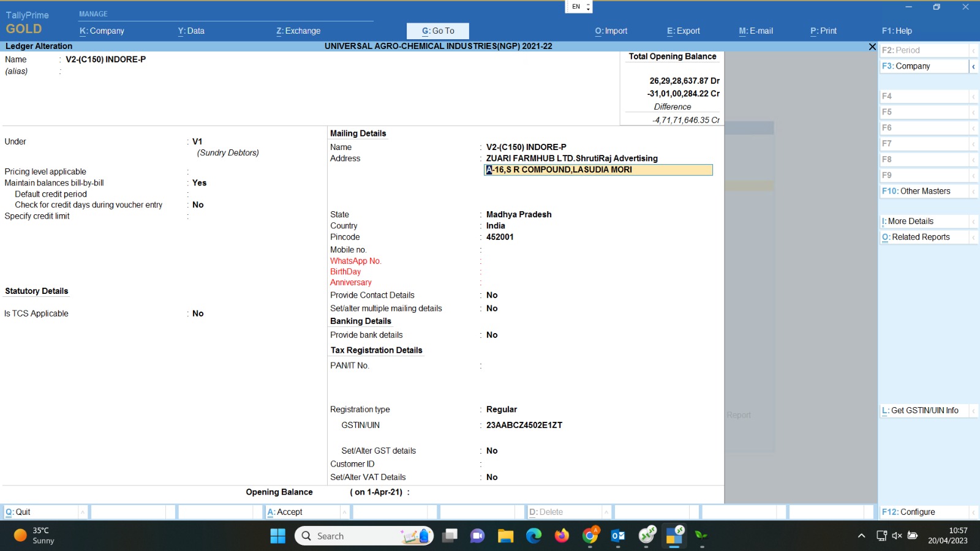The height and width of the screenshot is (551, 980).
Task: Open File Explorer from the taskbar
Action: point(505,536)
